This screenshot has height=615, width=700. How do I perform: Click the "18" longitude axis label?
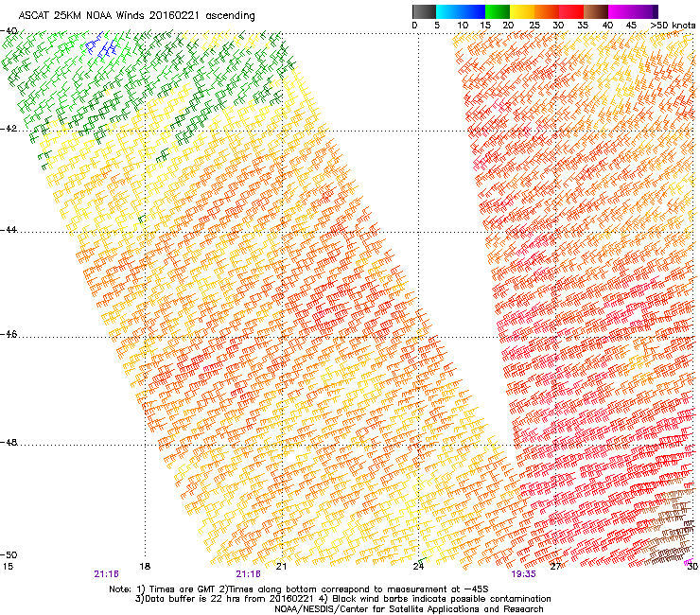click(x=145, y=567)
